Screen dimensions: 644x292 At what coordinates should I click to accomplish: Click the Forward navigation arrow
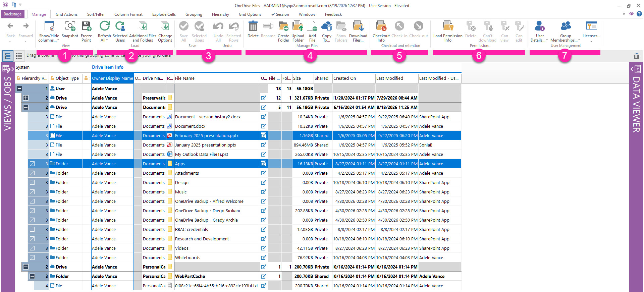pyautogui.click(x=26, y=26)
